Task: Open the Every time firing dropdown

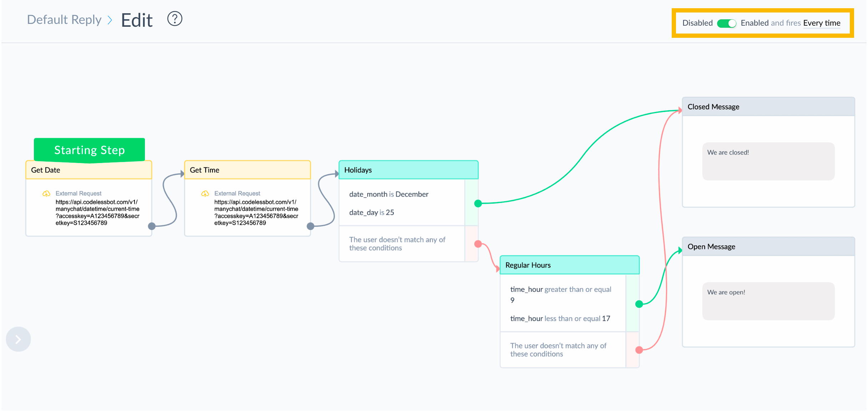Action: point(821,23)
